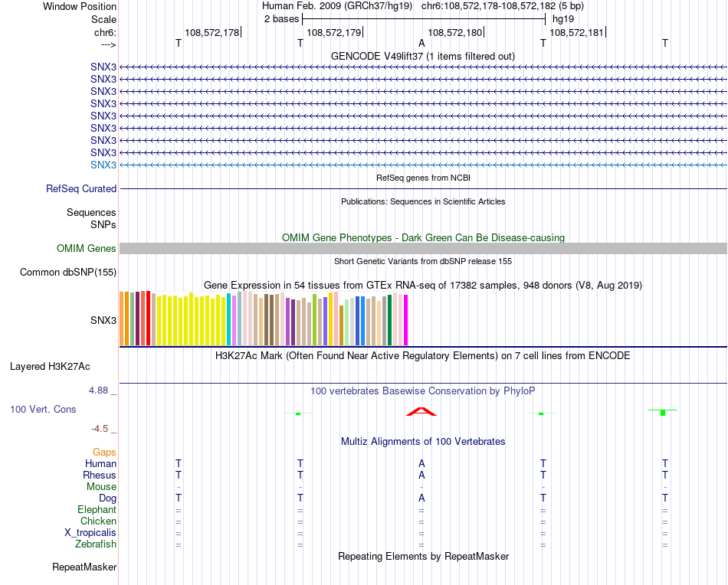Click the SNPs track label
This screenshot has height=585, width=728.
point(103,224)
